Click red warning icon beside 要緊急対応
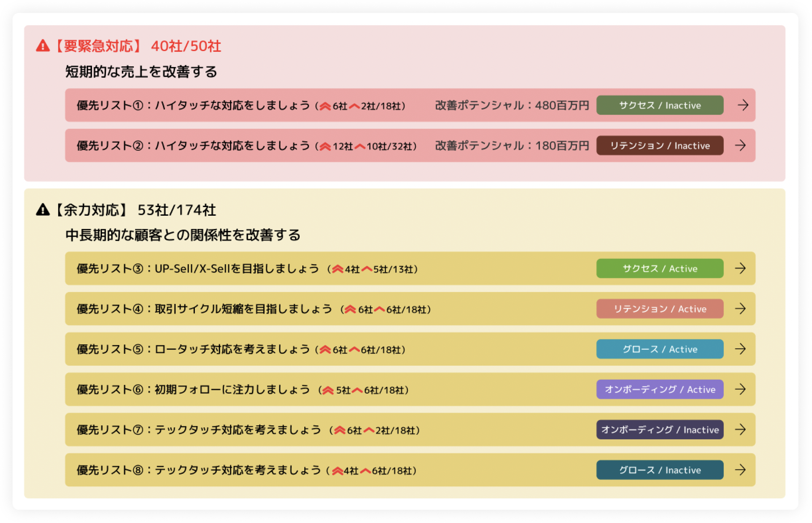 pyautogui.click(x=43, y=46)
